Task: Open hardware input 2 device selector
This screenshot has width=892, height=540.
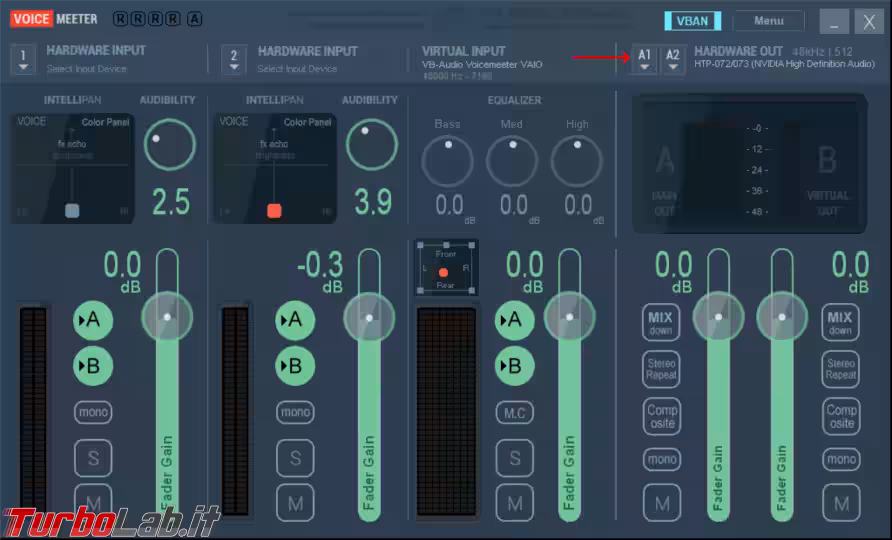Action: (x=234, y=59)
